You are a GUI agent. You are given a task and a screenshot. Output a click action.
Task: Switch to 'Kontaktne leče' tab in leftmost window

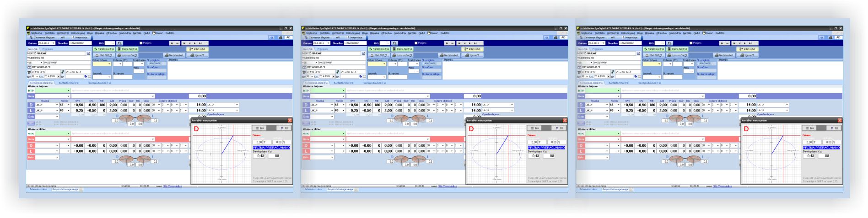click(x=69, y=83)
